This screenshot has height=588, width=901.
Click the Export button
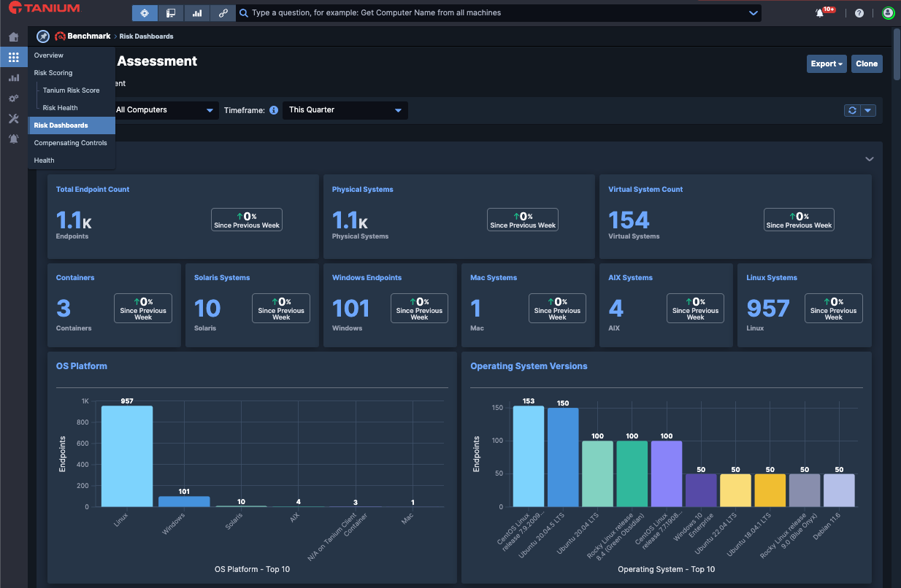(x=827, y=64)
